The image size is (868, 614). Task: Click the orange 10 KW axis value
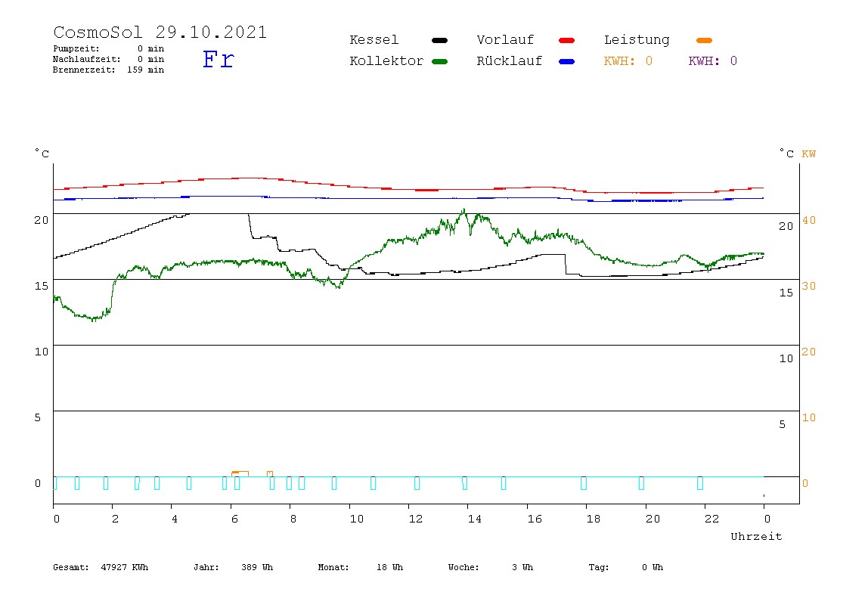click(x=809, y=417)
